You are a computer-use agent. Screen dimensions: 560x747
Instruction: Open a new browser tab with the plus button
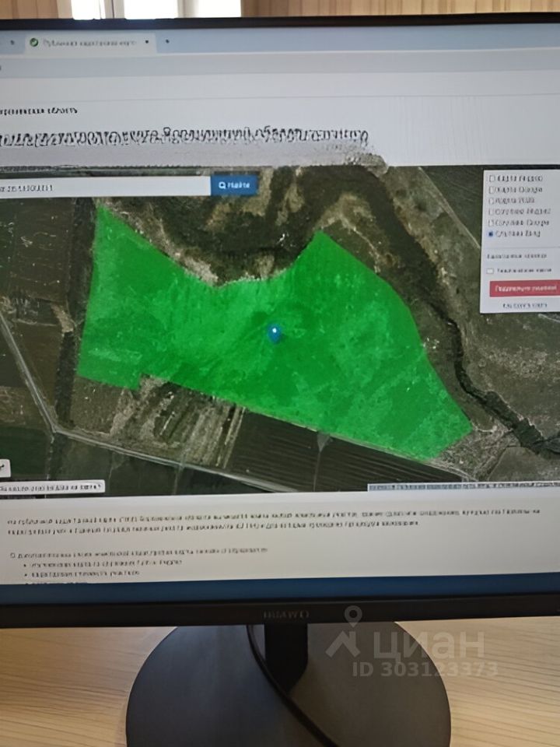click(x=167, y=41)
